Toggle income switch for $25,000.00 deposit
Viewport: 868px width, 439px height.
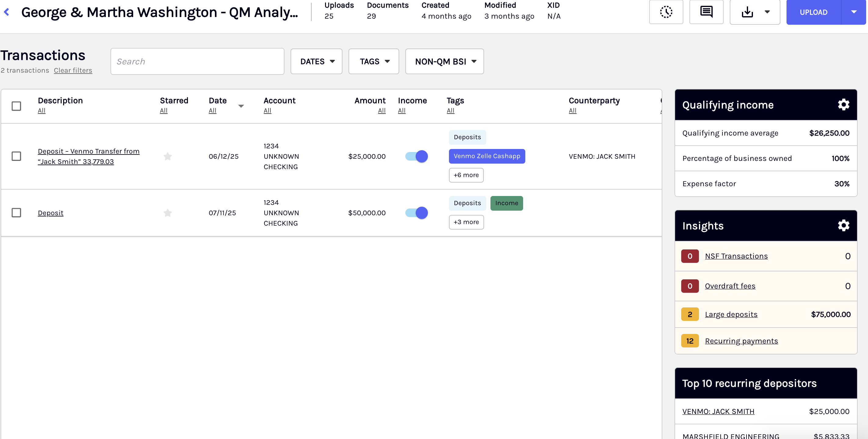(x=417, y=156)
